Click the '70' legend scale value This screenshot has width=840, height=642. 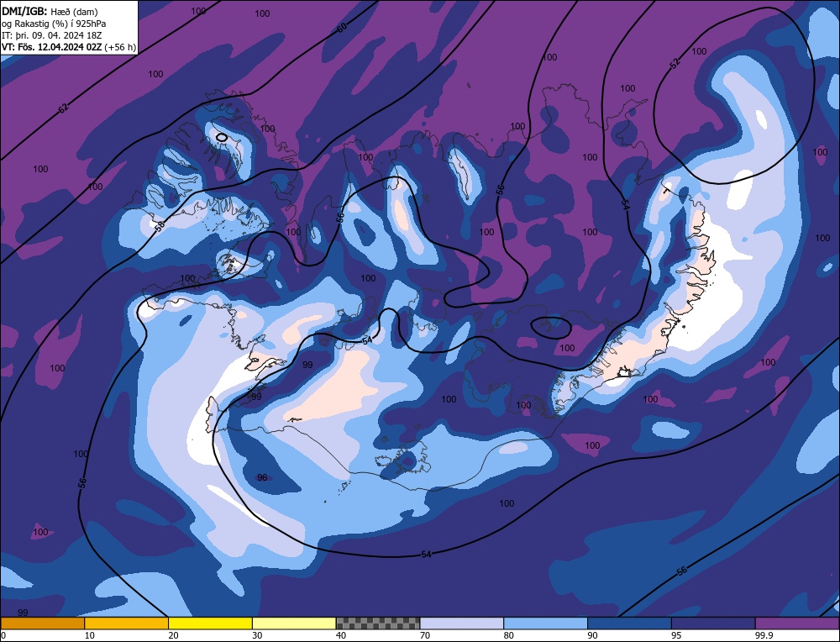[425, 635]
